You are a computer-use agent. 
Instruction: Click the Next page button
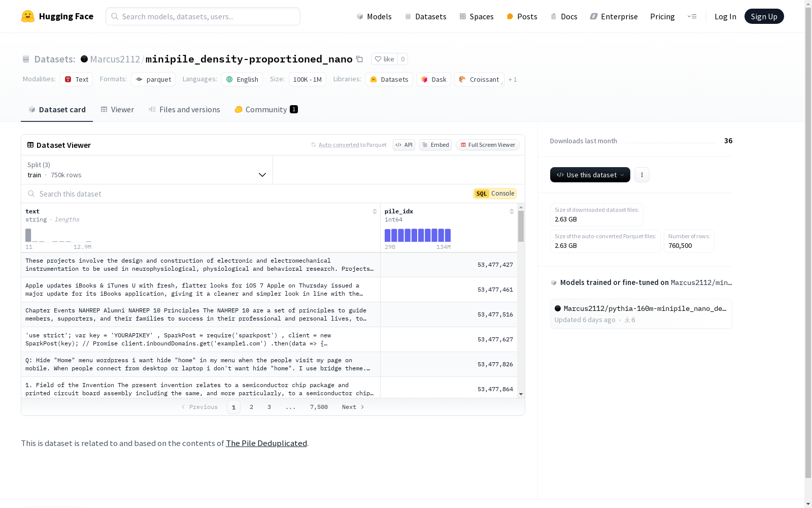point(353,407)
